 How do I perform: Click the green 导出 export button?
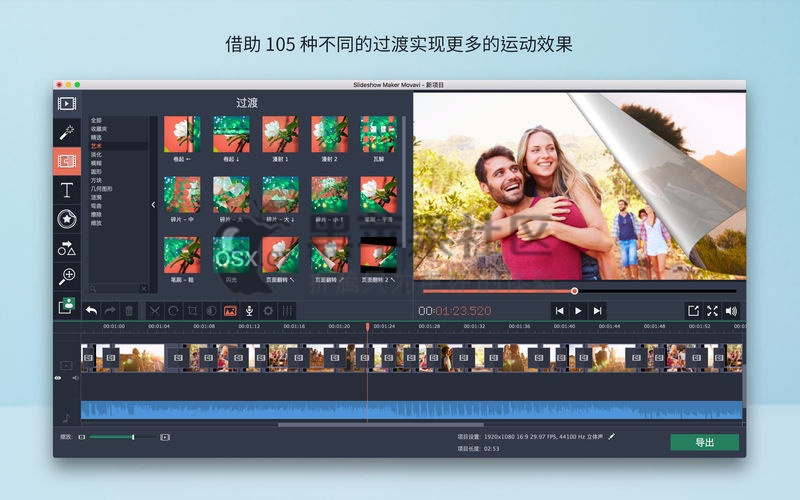point(705,442)
